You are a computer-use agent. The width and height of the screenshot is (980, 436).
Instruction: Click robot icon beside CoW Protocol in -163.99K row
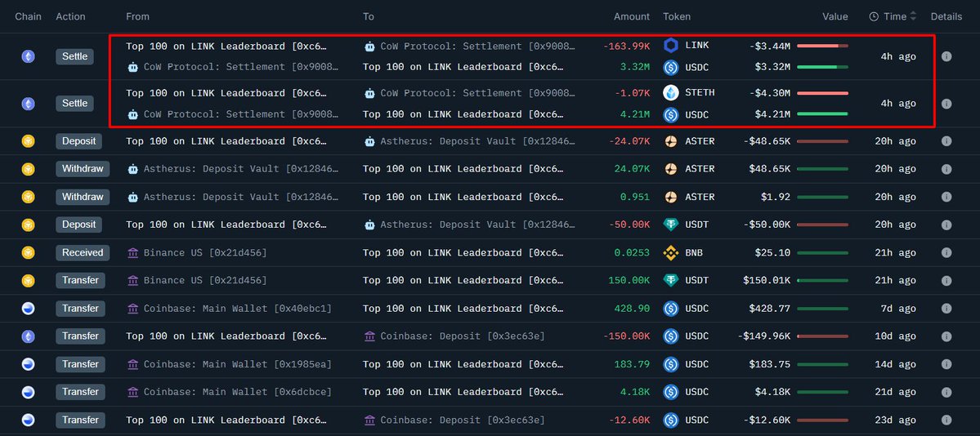click(369, 46)
